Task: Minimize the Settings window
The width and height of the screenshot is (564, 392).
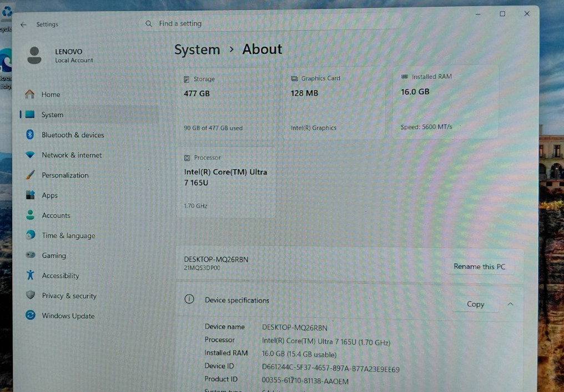Action: pyautogui.click(x=477, y=14)
